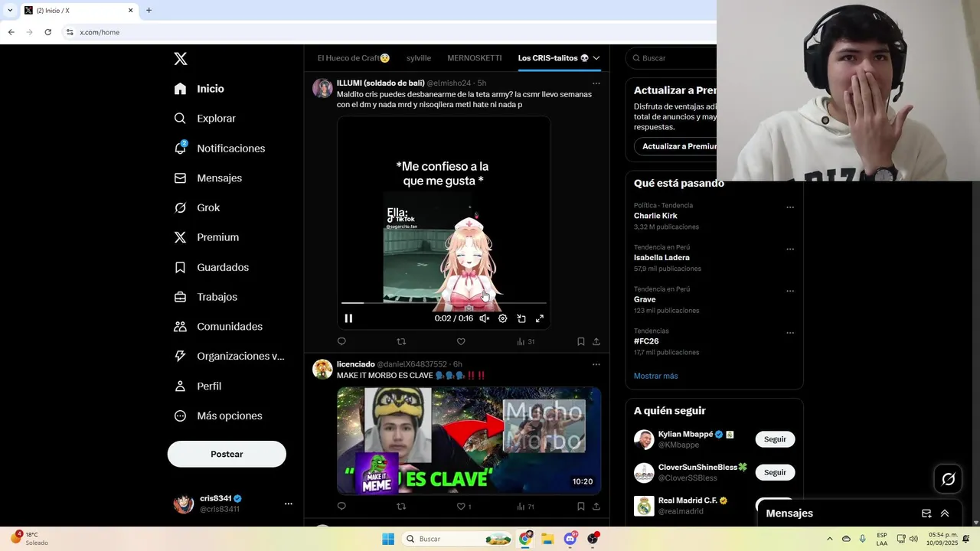980x551 pixels.
Task: Follow CloverSunShineBless
Action: 775,472
